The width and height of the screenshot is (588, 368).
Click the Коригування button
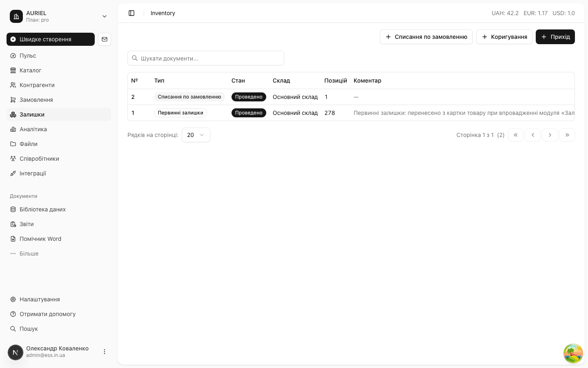504,37
